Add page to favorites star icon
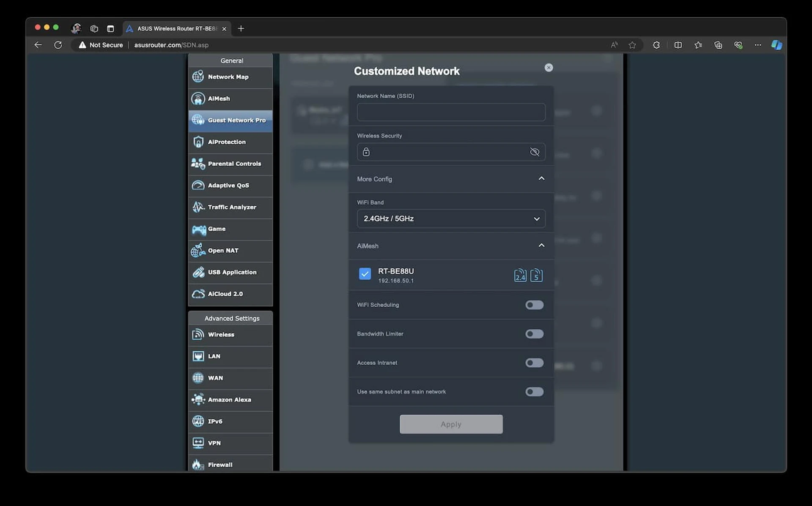 pos(632,45)
